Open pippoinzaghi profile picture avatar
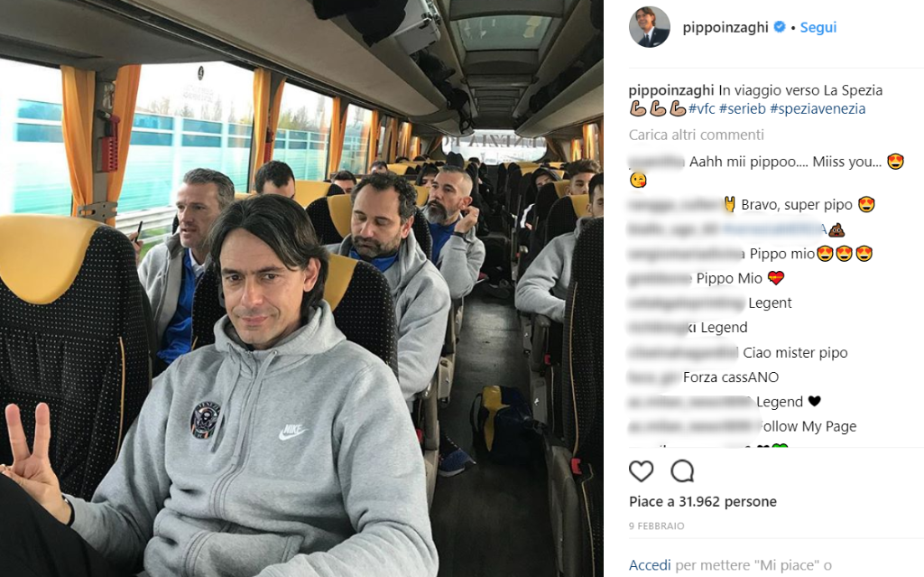Viewport: 924px width, 577px height. pos(650,27)
